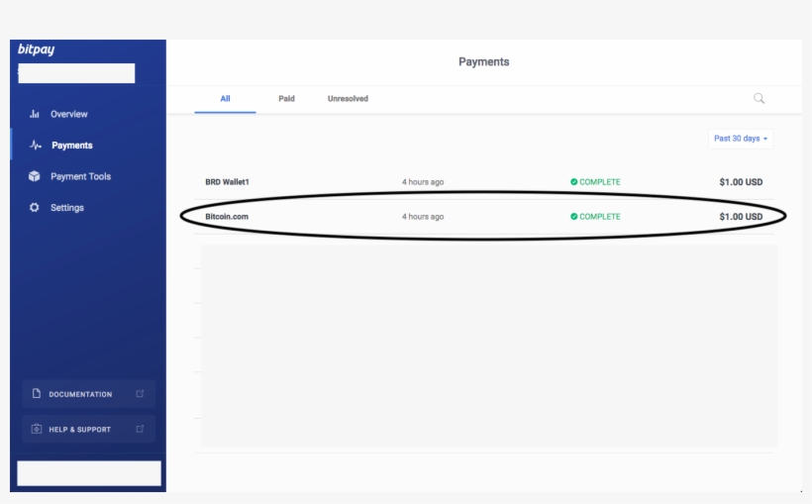Screen dimensions: 812x504
Task: Click the Settings gear icon
Action: coord(34,208)
